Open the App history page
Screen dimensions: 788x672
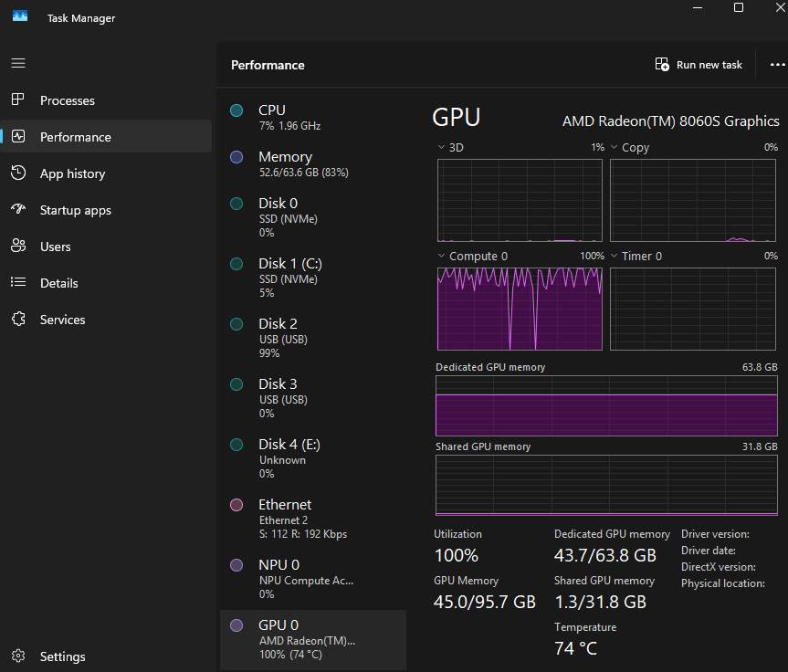(x=106, y=173)
